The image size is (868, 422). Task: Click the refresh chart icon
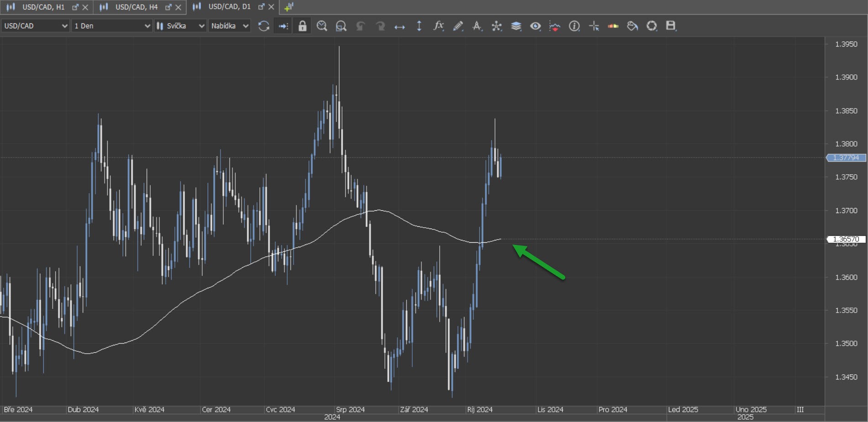[x=263, y=26]
